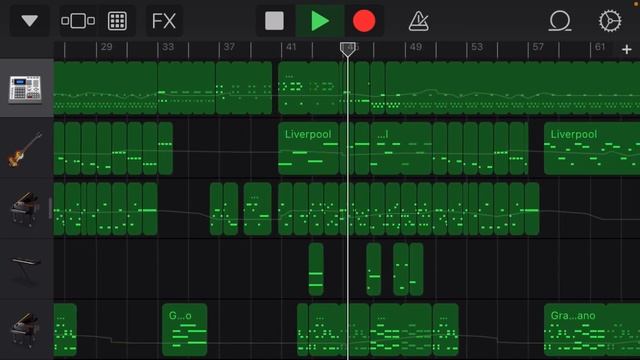The image size is (640, 360).
Task: Select the Liverpool region near bar 58
Action: coord(592,149)
